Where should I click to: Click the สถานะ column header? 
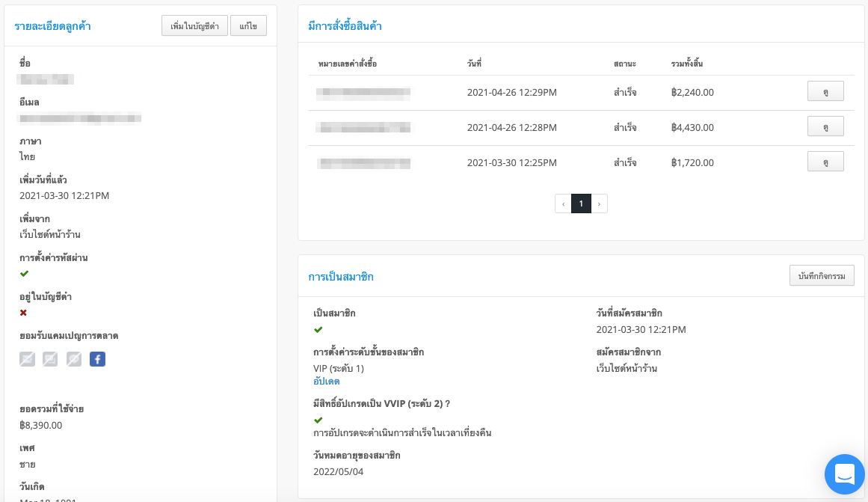point(625,64)
